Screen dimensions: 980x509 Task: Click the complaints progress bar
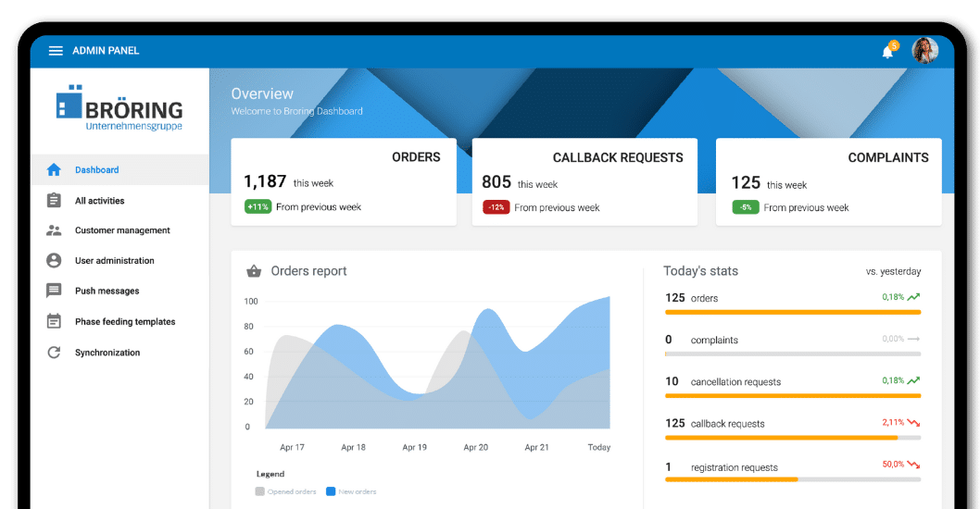coord(793,354)
